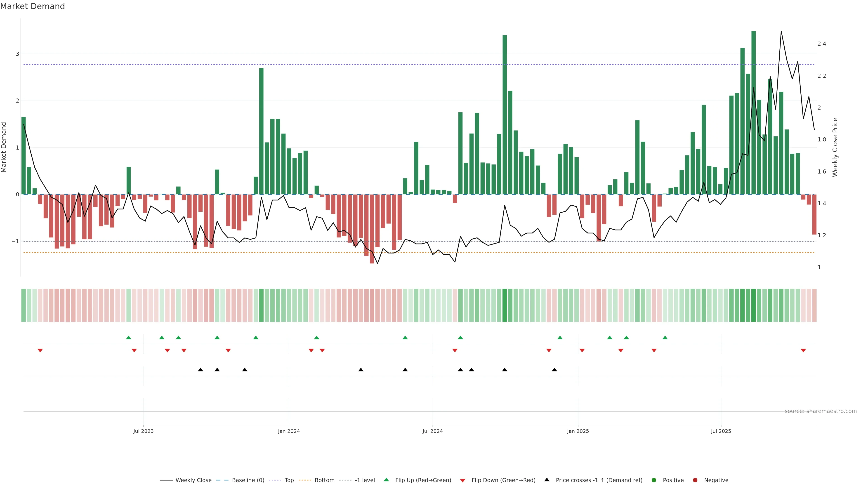This screenshot has height=488, width=868.
Task: Hide the Top dotted line legend entry
Action: pos(289,480)
